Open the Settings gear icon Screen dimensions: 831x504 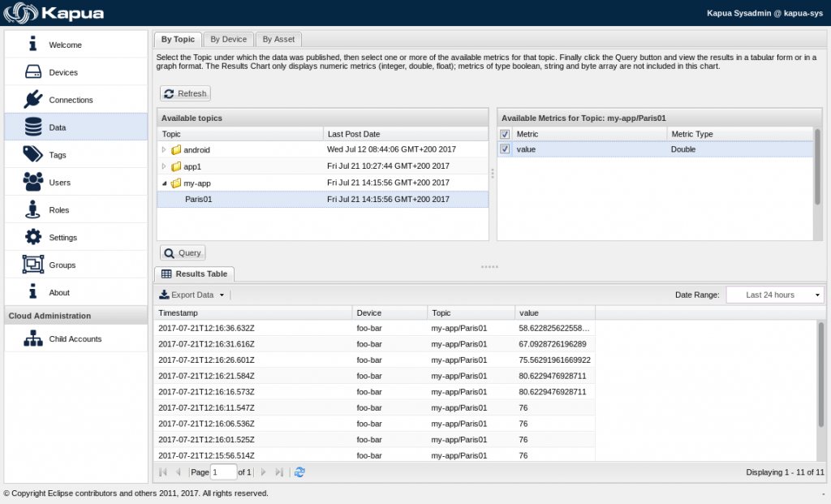pos(32,237)
